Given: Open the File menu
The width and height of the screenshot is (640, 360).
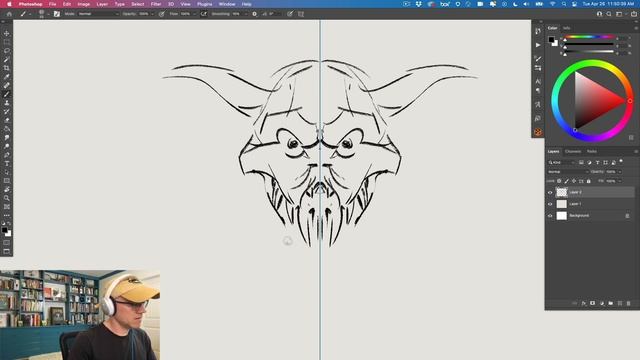Looking at the screenshot, I should point(53,4).
